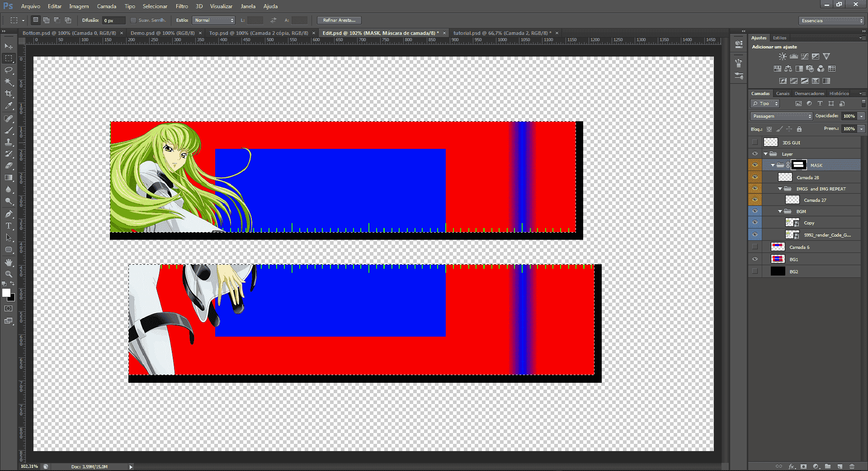Select the Type tool

coord(9,226)
